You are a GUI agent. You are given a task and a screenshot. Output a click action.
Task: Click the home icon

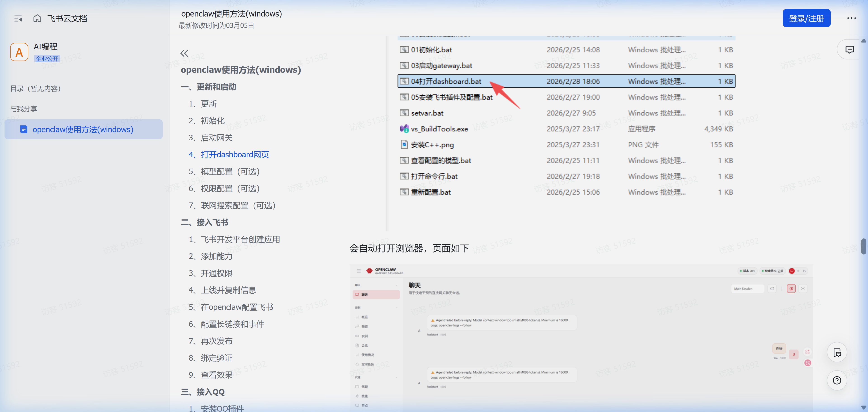coord(37,19)
